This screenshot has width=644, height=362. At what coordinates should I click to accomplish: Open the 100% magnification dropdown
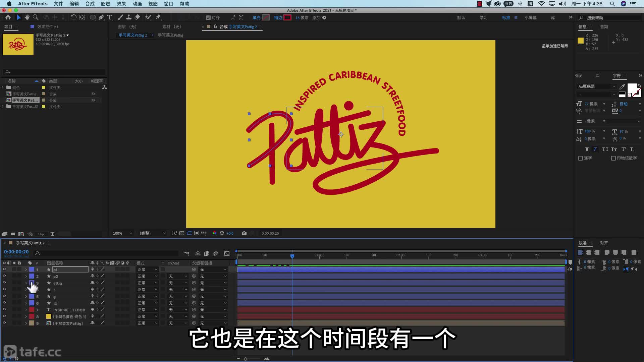pyautogui.click(x=123, y=233)
